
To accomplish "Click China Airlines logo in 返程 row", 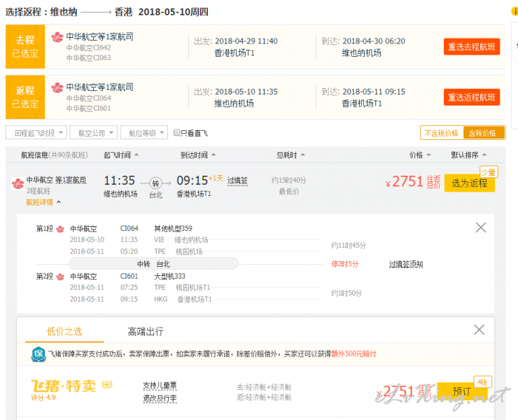I will 57,87.
